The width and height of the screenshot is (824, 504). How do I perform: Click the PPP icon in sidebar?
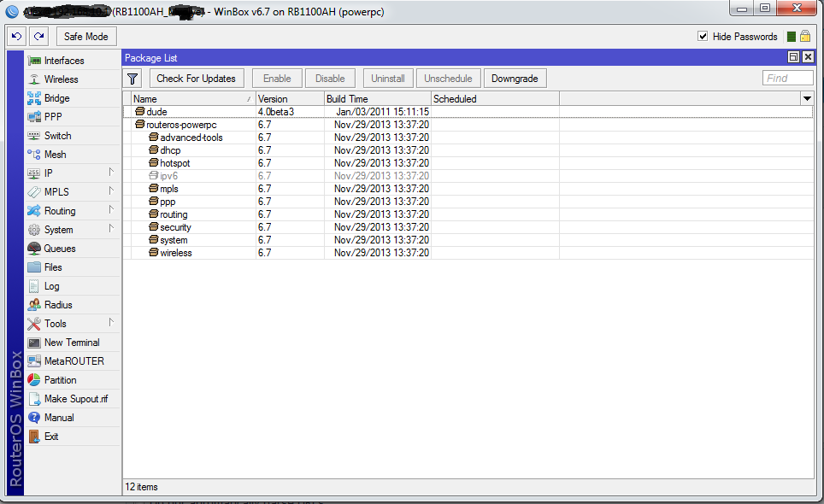pos(34,117)
